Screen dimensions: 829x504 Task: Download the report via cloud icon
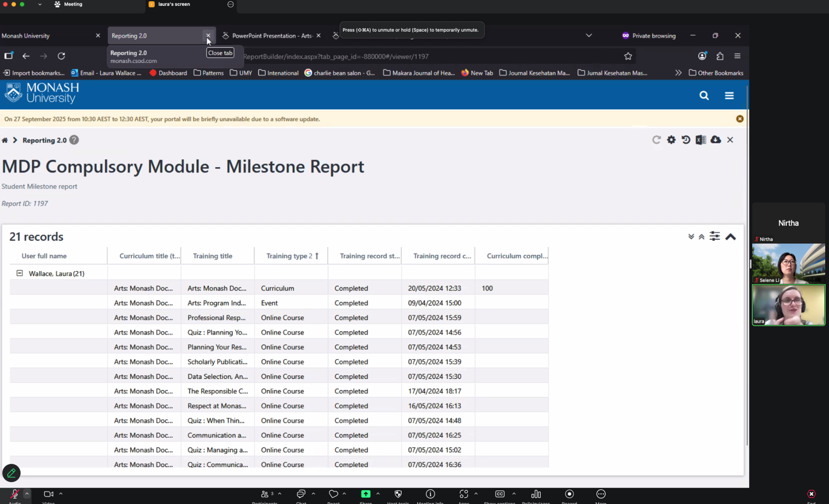tap(716, 140)
